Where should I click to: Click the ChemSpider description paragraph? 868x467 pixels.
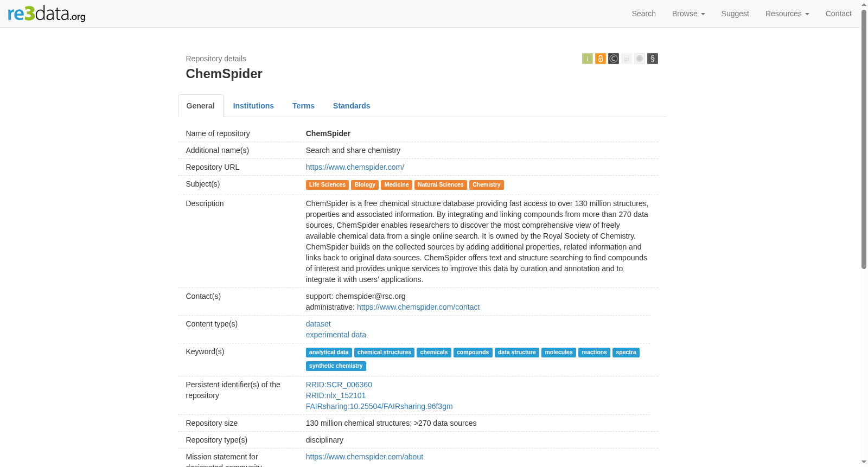click(x=477, y=241)
